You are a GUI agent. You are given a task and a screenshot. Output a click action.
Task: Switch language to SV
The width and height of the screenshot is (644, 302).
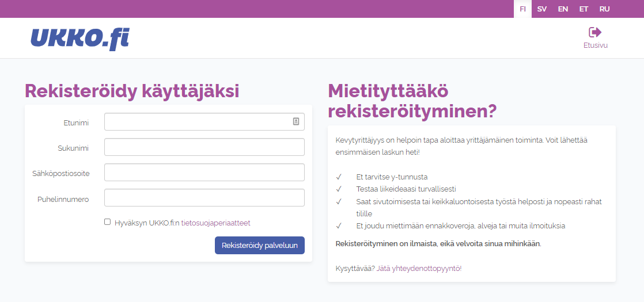point(541,9)
